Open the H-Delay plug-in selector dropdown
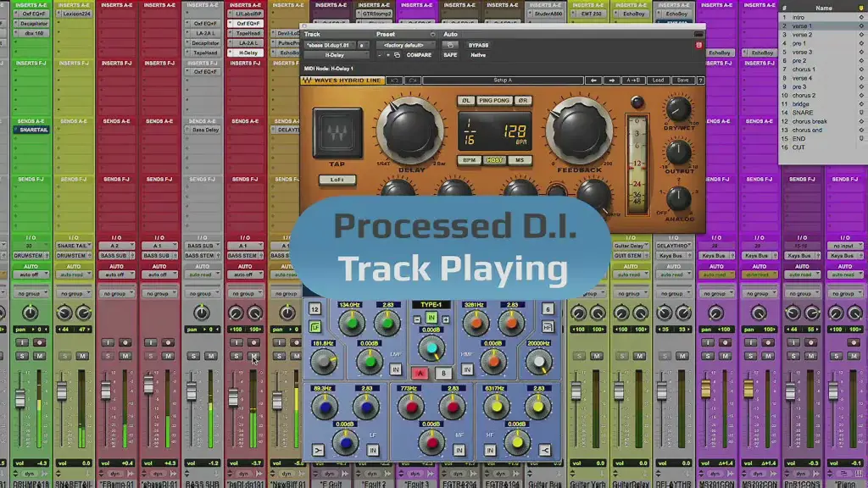This screenshot has width=868, height=488. [335, 55]
